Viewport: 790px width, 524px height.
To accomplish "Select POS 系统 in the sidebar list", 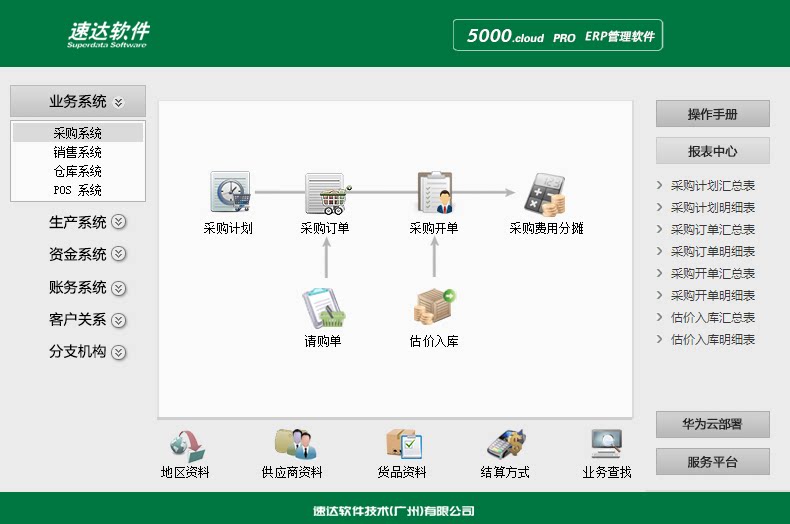I will tap(78, 190).
